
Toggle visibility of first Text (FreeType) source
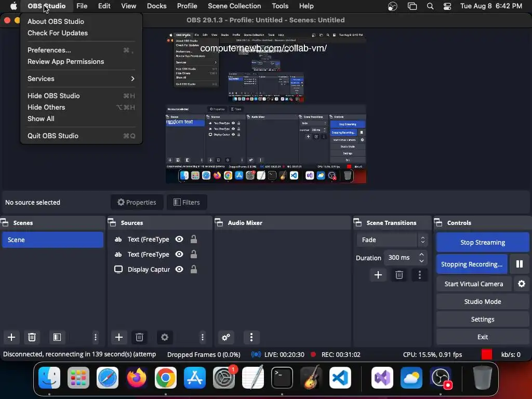coord(179,239)
